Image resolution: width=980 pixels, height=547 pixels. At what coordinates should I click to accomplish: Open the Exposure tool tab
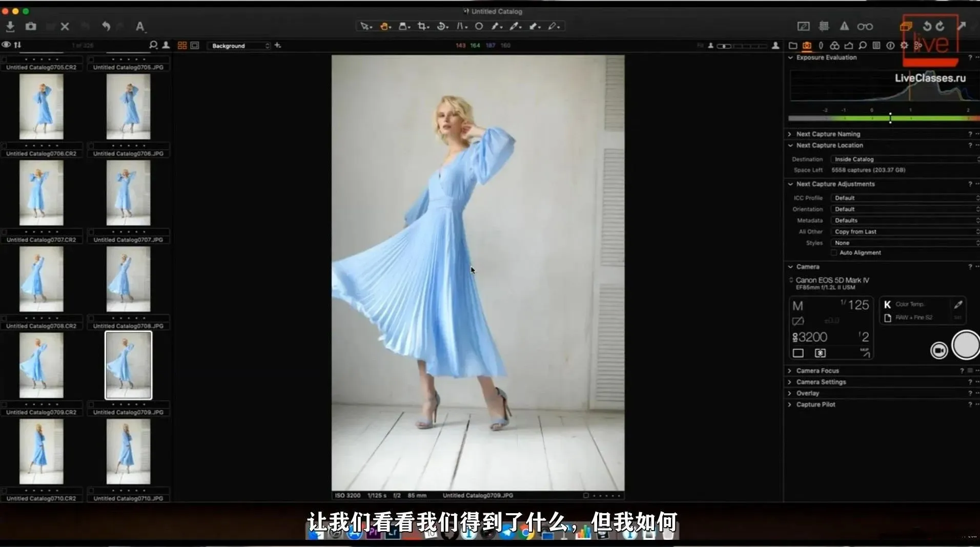(x=849, y=46)
